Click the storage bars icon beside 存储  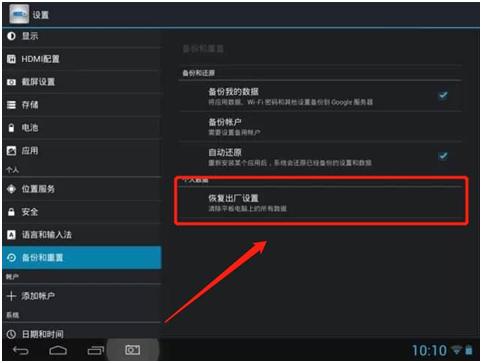[x=11, y=105]
